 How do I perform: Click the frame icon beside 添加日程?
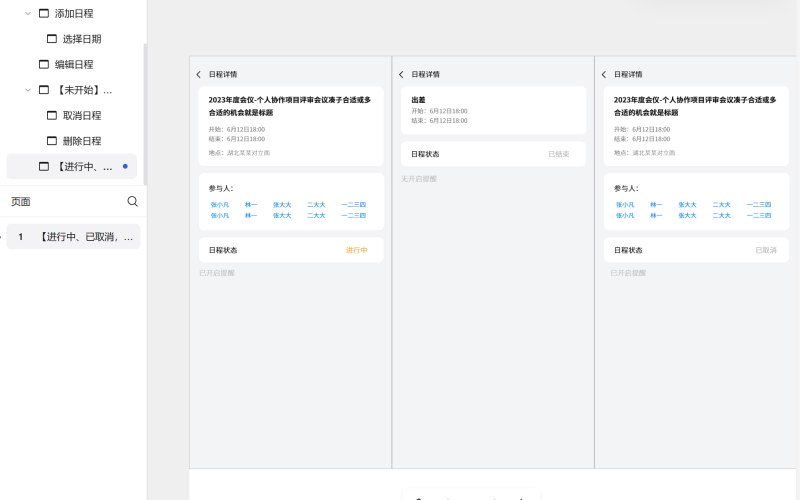tap(44, 13)
